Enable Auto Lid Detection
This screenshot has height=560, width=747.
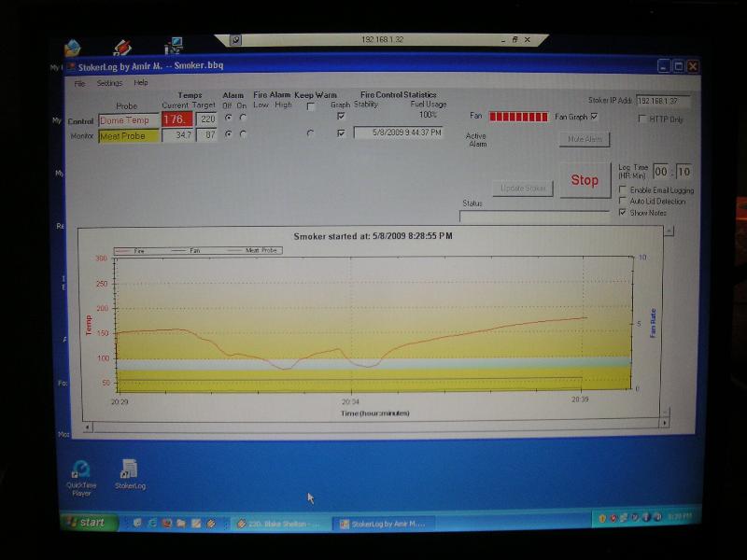[x=623, y=201]
